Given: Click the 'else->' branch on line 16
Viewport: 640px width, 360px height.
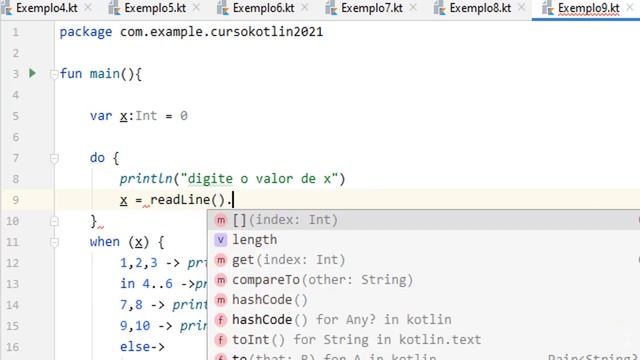Looking at the screenshot, I should 142,347.
